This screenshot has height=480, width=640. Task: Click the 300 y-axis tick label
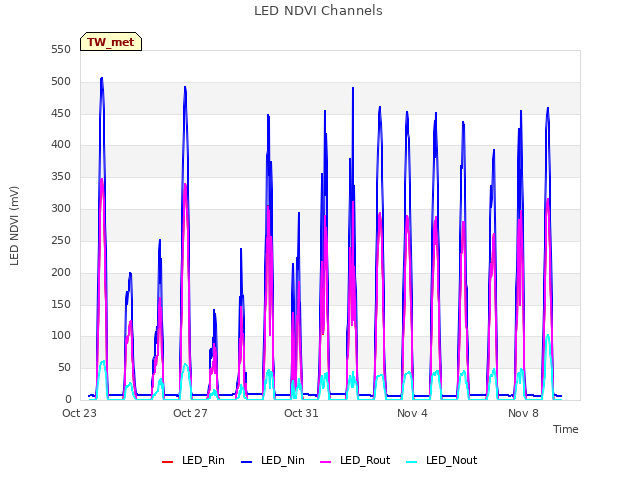(61, 208)
